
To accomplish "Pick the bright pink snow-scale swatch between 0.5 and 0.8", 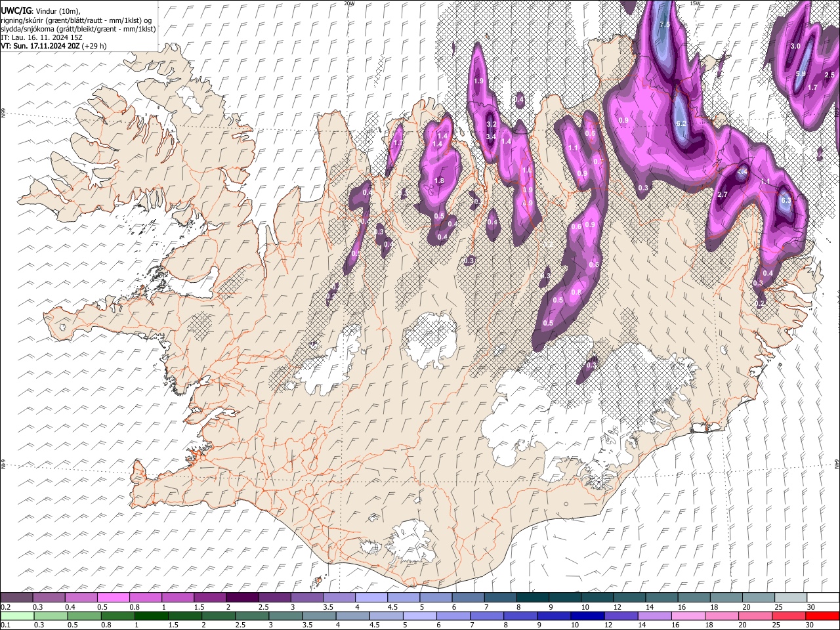I will tap(113, 597).
